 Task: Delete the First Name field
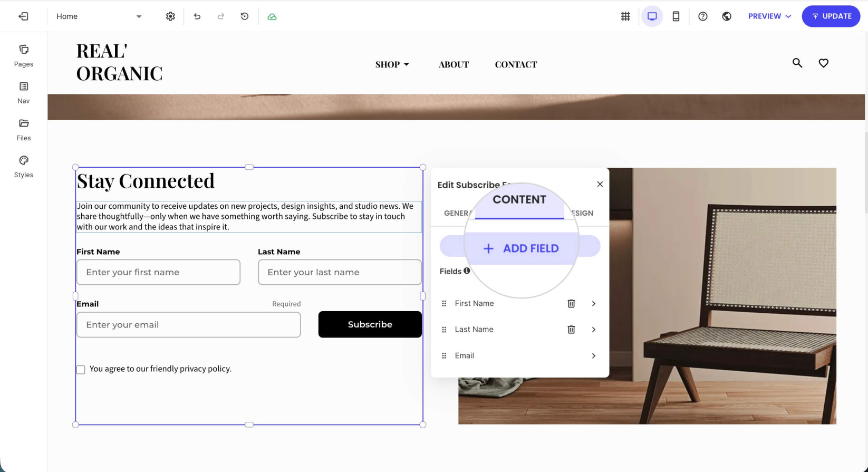(x=571, y=304)
